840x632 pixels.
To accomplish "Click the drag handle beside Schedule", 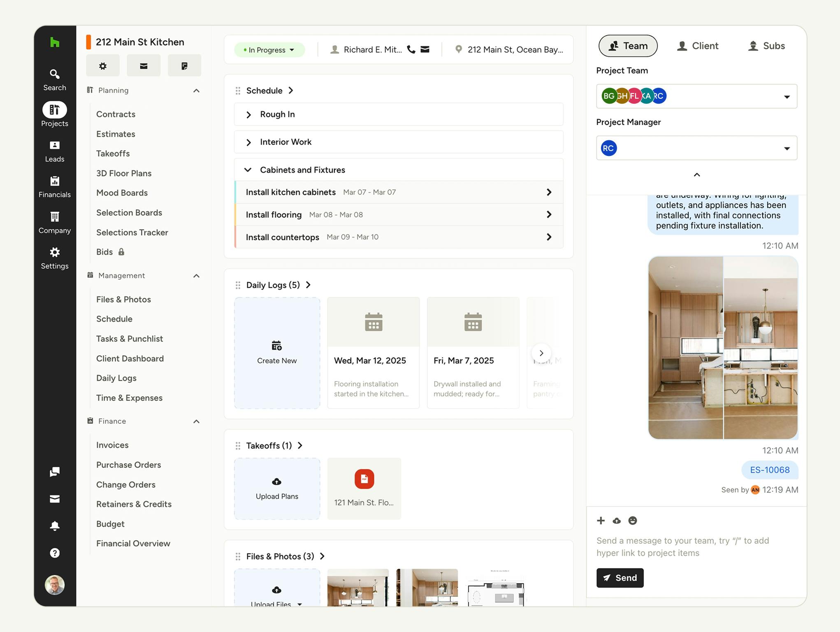I will tap(238, 91).
